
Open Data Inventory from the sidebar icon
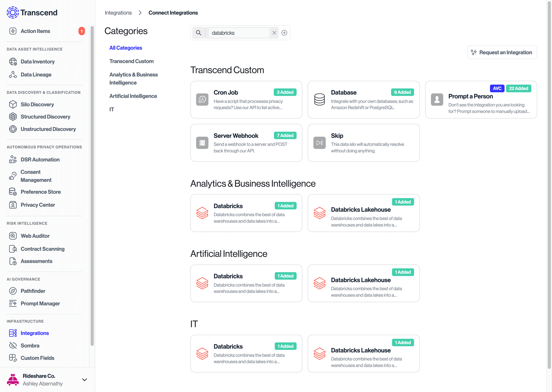point(13,62)
